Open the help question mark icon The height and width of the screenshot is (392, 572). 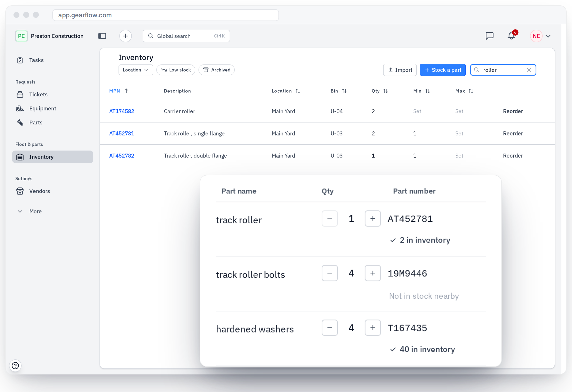coord(15,366)
